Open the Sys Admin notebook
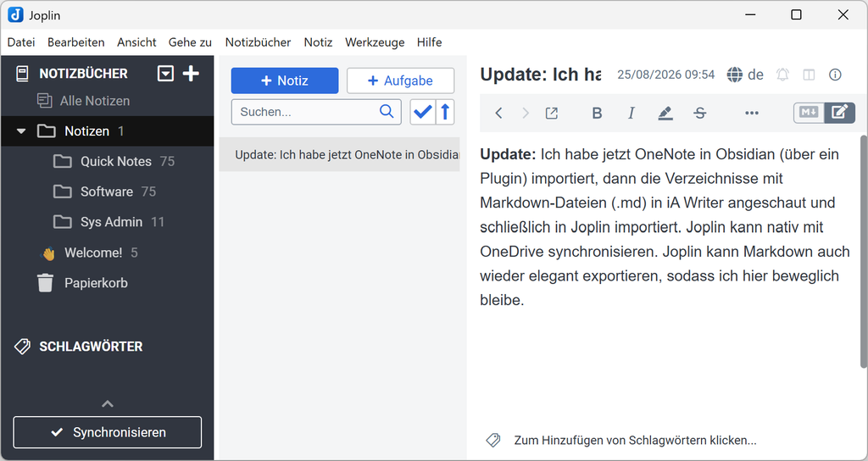Image resolution: width=868 pixels, height=461 pixels. tap(108, 222)
